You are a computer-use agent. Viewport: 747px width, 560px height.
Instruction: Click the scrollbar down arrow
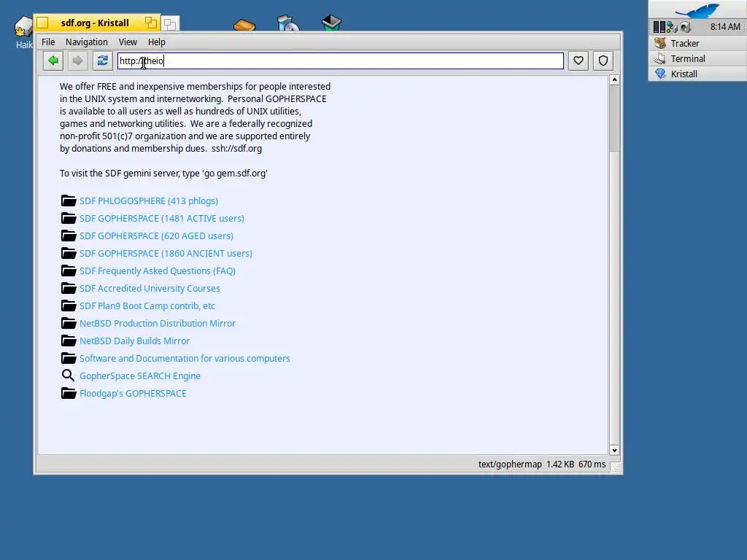coord(614,450)
